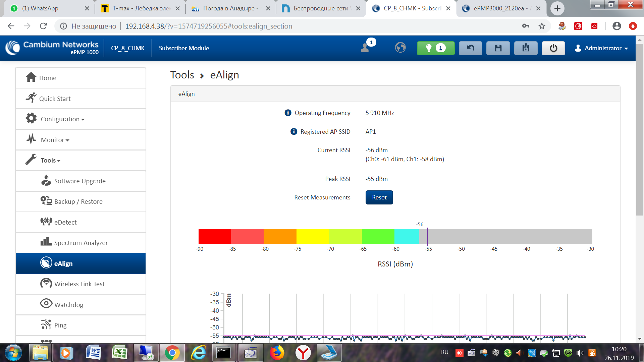Select Wireless Link Test menu item
Screen dimensions: 644x362
79,284
